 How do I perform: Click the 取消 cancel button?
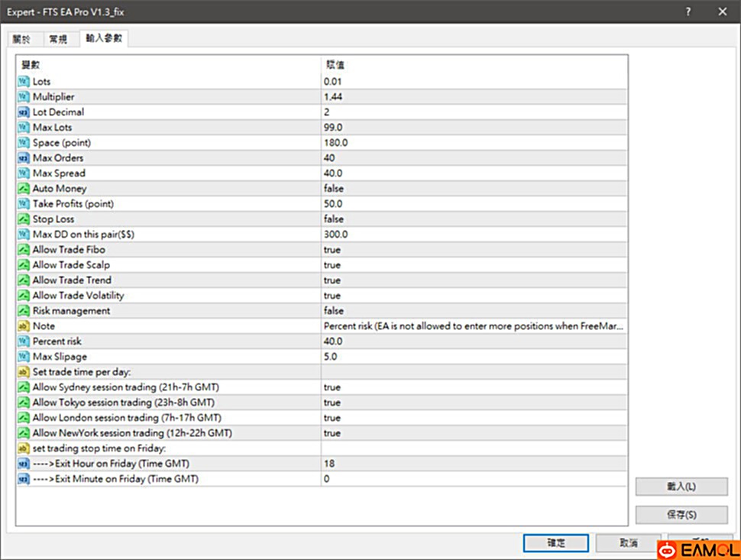629,543
